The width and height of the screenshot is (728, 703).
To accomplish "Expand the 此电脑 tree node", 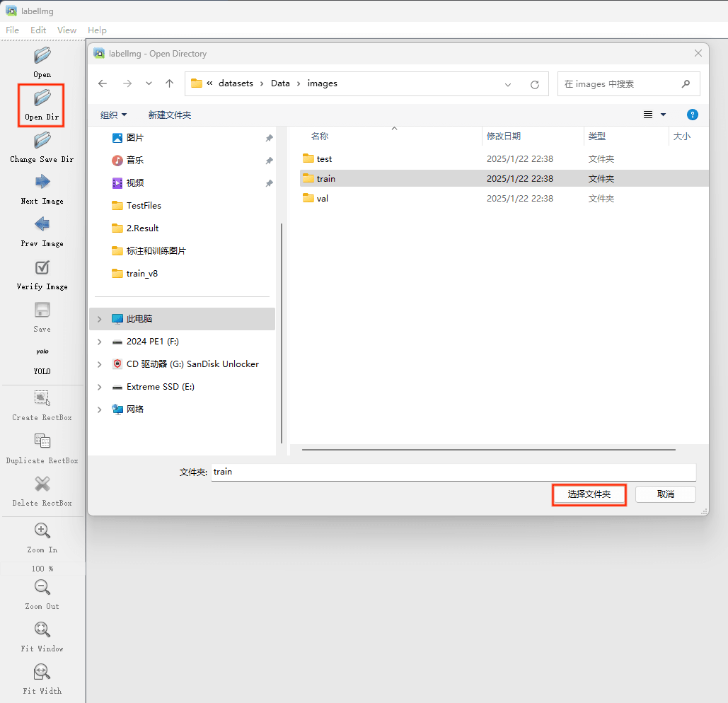I will click(x=99, y=319).
